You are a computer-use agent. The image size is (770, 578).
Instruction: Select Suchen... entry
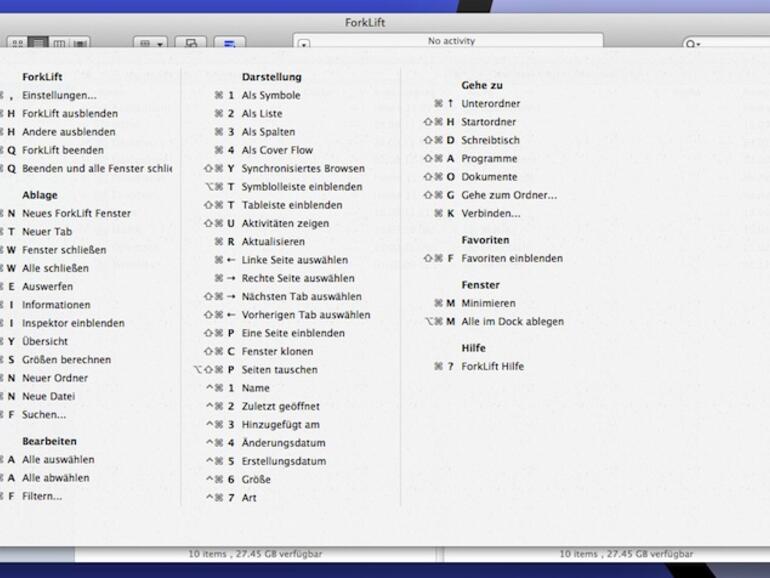[44, 414]
